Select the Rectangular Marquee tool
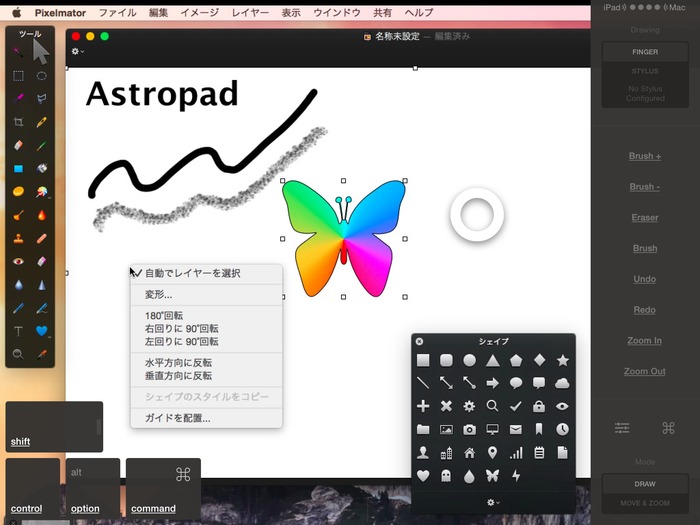The image size is (700, 525). point(18,76)
